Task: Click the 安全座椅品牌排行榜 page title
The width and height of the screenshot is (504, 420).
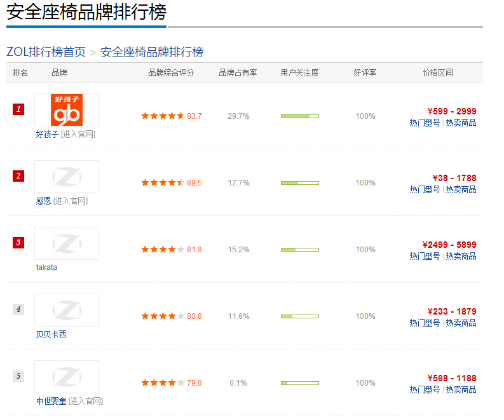Action: click(x=86, y=12)
